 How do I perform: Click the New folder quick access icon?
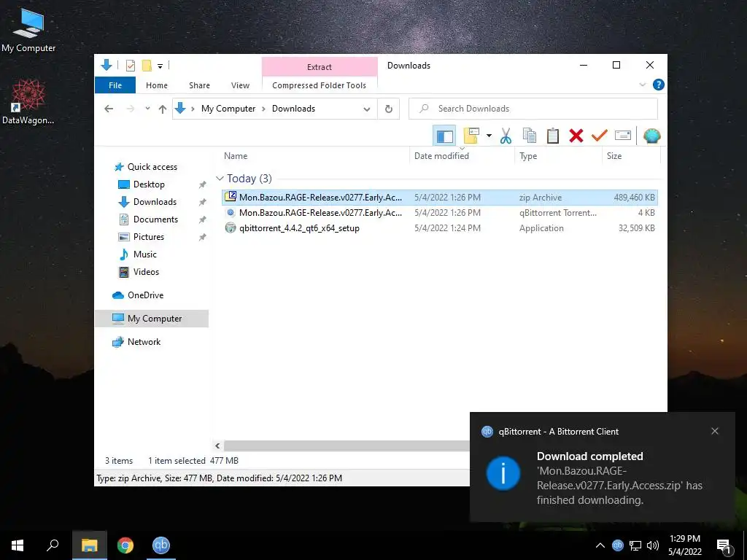(x=147, y=65)
